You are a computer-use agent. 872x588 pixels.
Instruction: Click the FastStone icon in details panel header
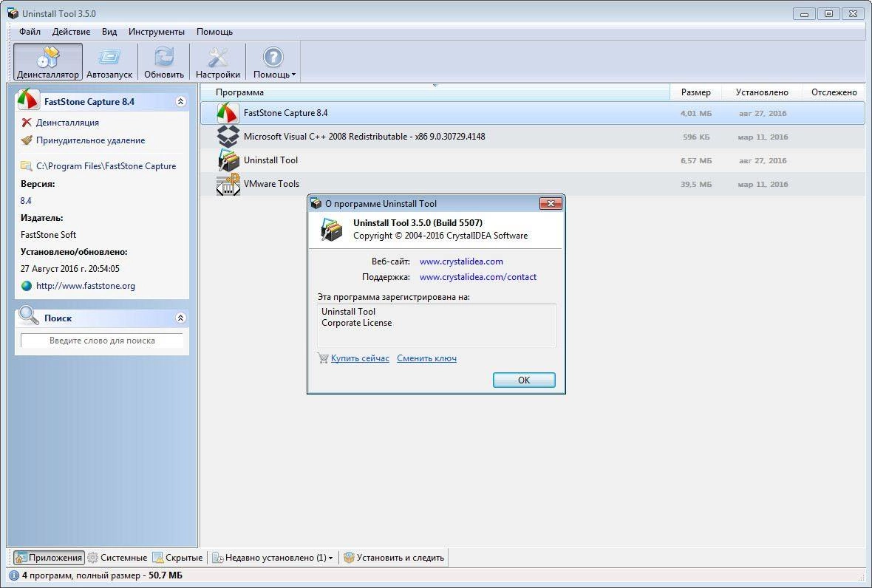pyautogui.click(x=28, y=100)
